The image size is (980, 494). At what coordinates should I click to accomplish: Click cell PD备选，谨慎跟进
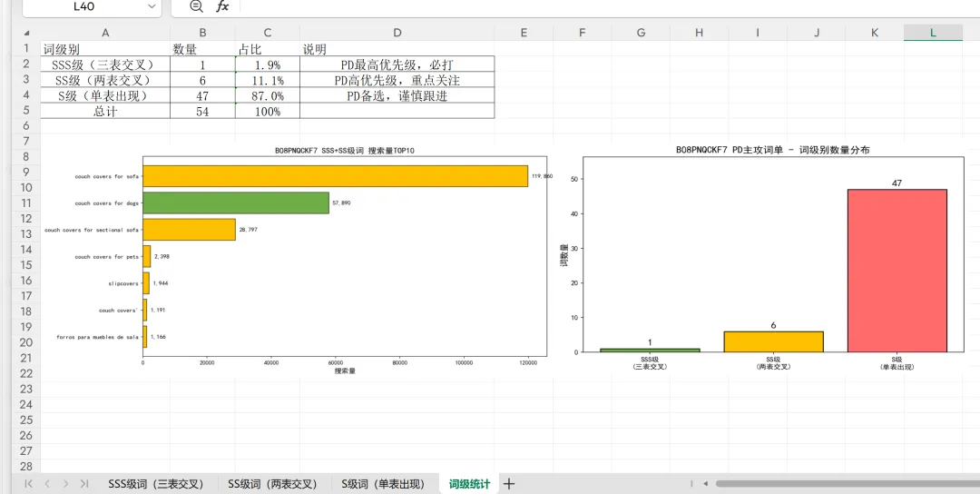pyautogui.click(x=397, y=95)
